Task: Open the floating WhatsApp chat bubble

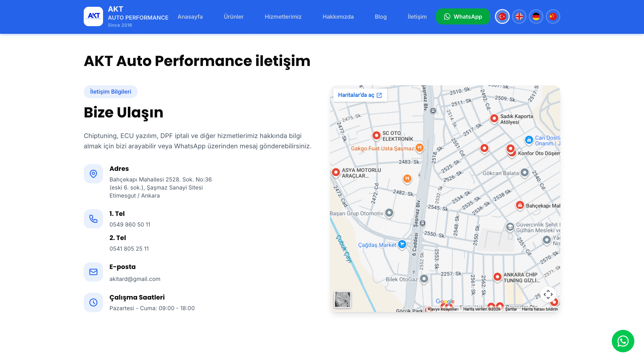Action: (623, 341)
